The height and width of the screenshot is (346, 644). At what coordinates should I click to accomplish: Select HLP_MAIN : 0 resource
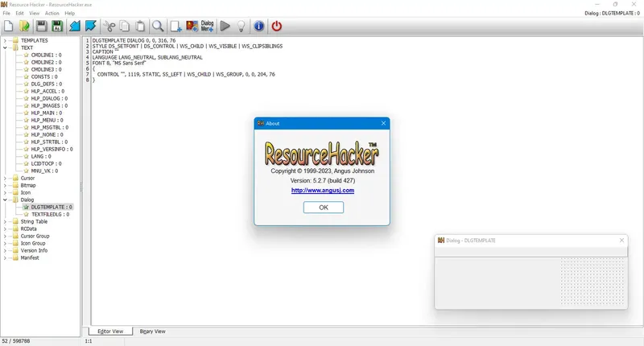pos(47,113)
